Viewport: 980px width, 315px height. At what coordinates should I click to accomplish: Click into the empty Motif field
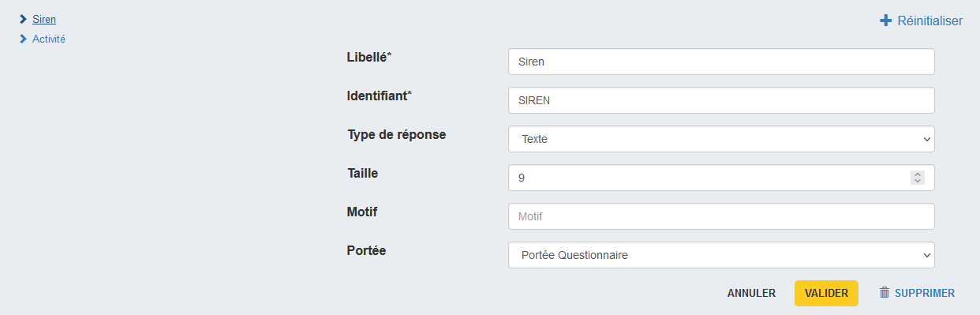[x=721, y=216]
